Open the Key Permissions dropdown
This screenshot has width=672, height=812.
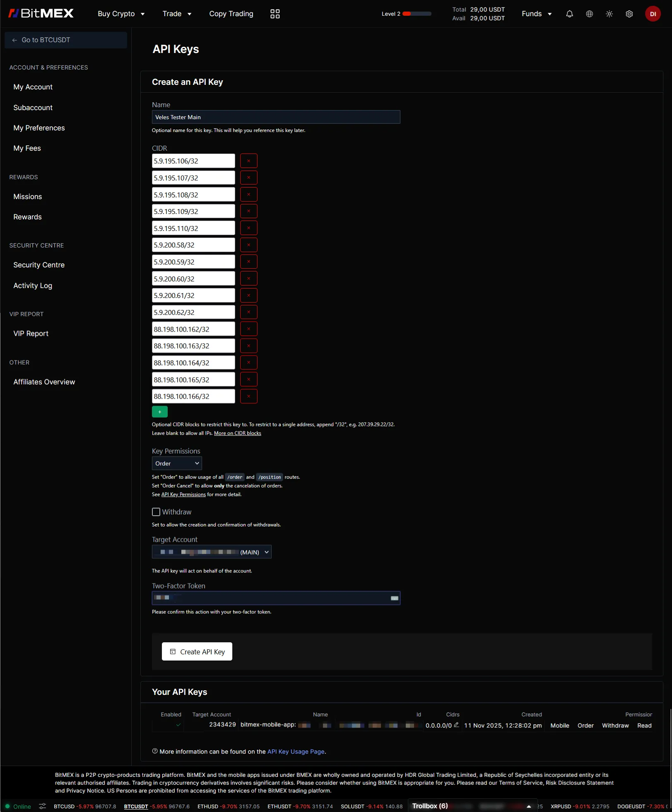[176, 463]
